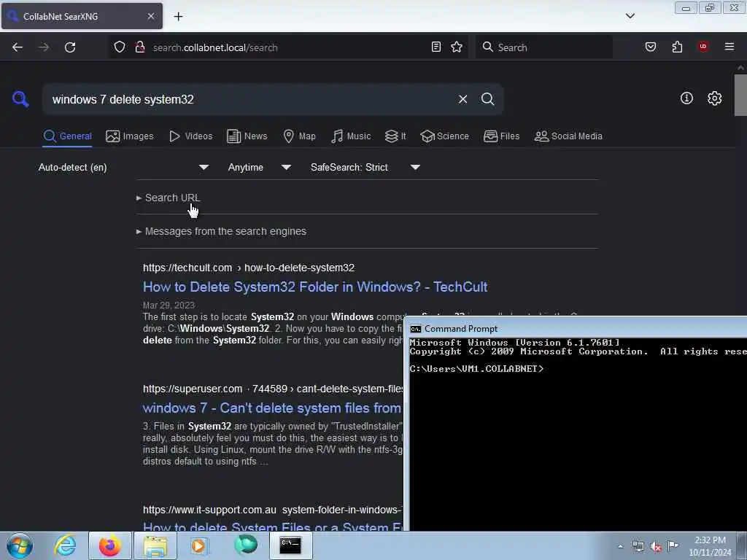
Task: Show hidden tray icons arrow
Action: [x=620, y=546]
